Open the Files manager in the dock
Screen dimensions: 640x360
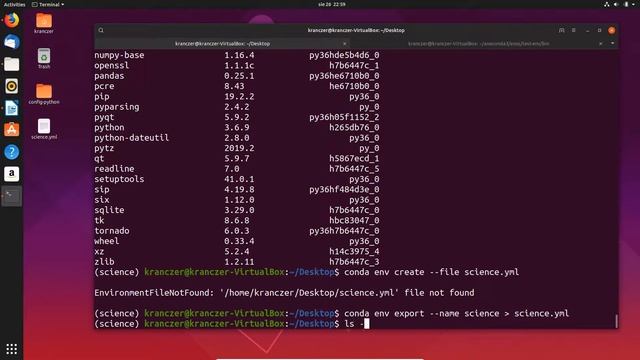click(12, 64)
